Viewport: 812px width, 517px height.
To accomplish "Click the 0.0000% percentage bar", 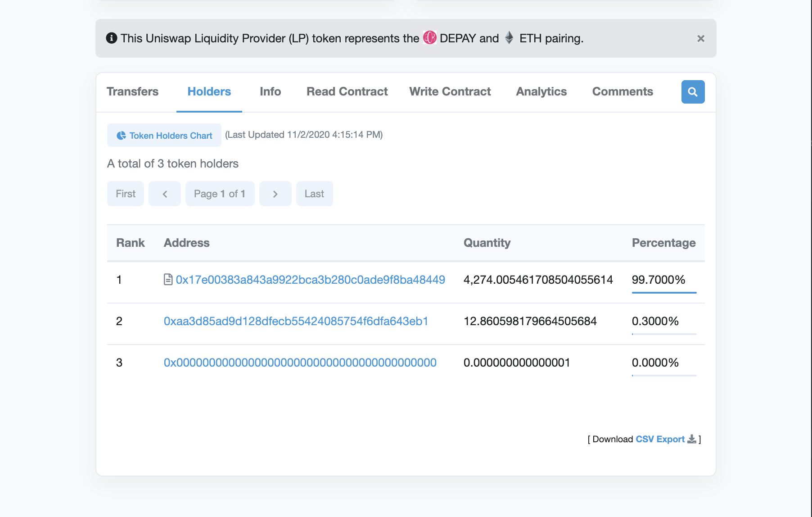I will tap(664, 376).
